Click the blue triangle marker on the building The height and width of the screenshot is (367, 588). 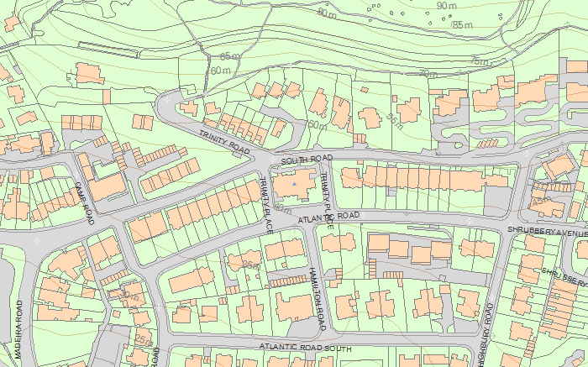(295, 184)
